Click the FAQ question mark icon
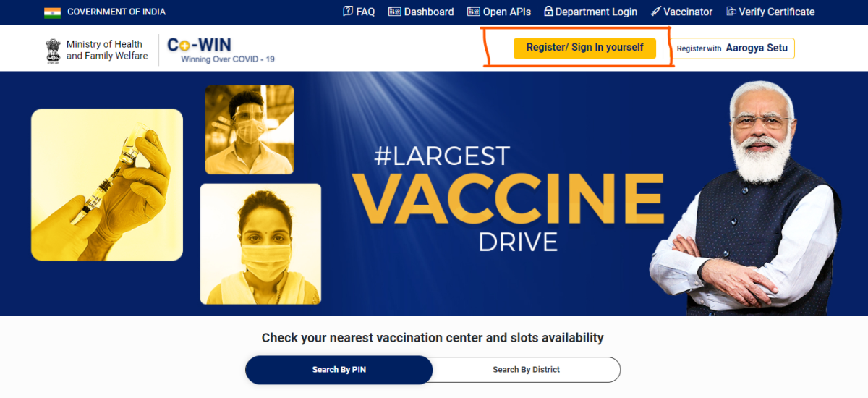 point(348,12)
